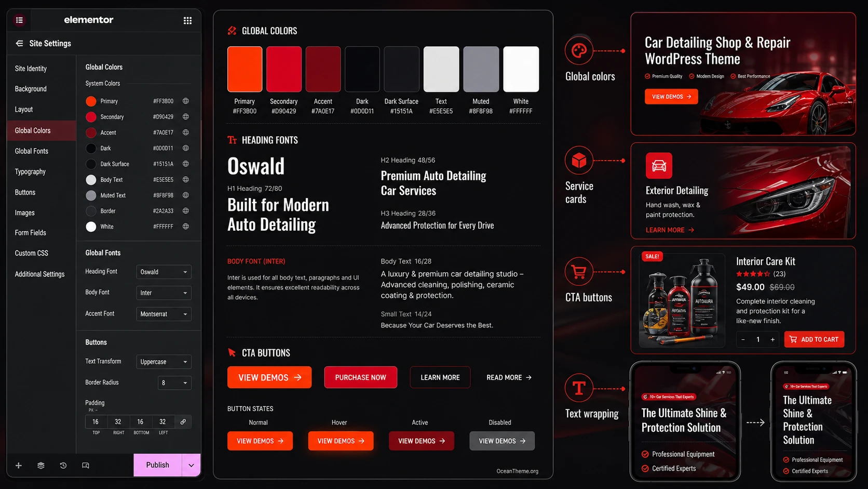Open the Navigator layers icon
868x489 pixels.
pos(41,466)
